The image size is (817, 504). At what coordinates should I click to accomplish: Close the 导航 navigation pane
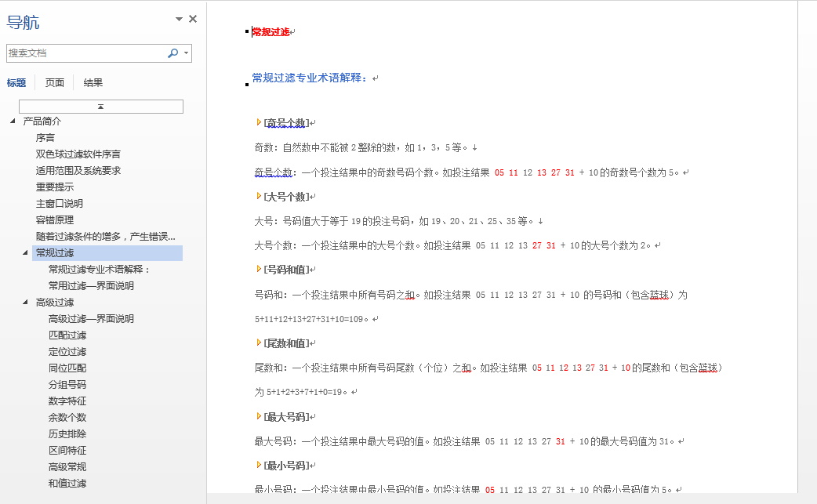point(193,19)
